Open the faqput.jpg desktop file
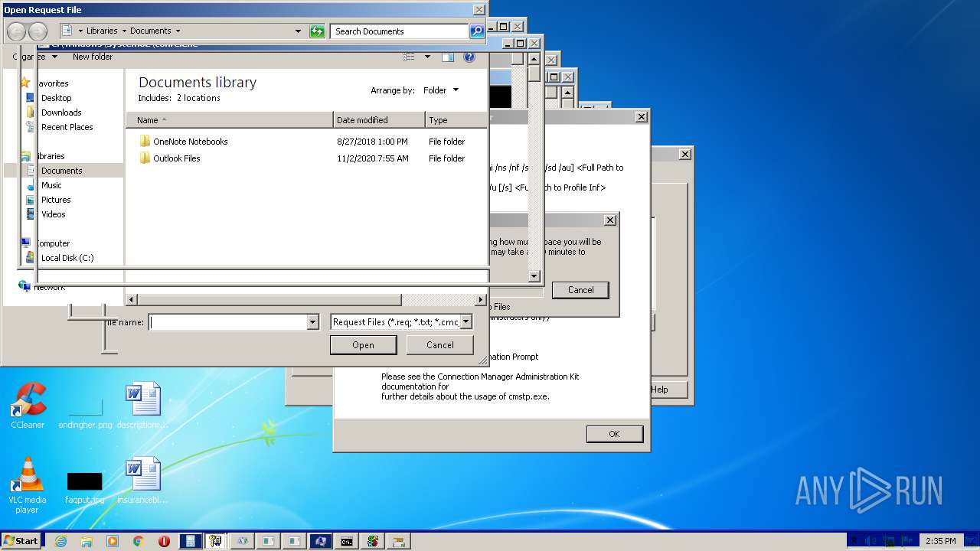Viewport: 980px width, 551px height. pyautogui.click(x=84, y=487)
